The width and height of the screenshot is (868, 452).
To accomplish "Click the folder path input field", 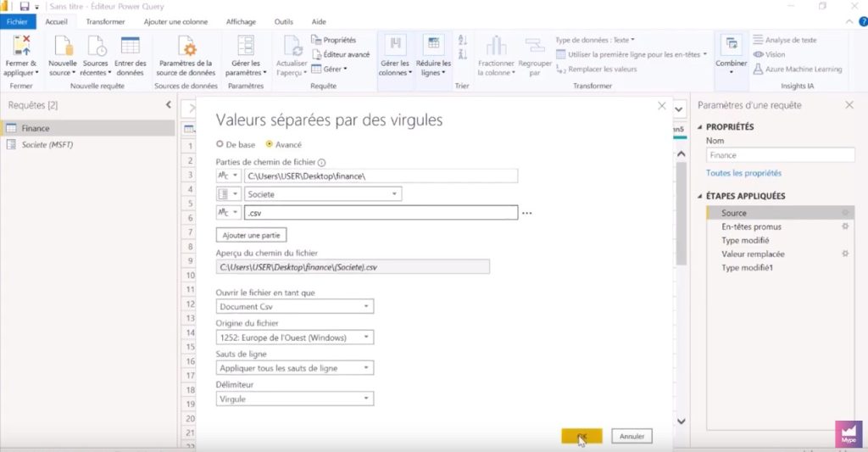I will pos(381,176).
